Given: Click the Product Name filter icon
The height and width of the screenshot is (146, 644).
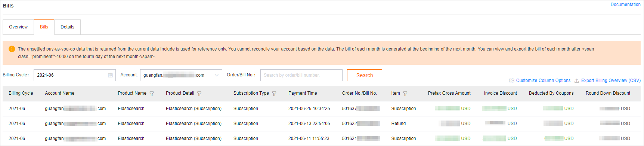Looking at the screenshot, I should click(x=152, y=94).
